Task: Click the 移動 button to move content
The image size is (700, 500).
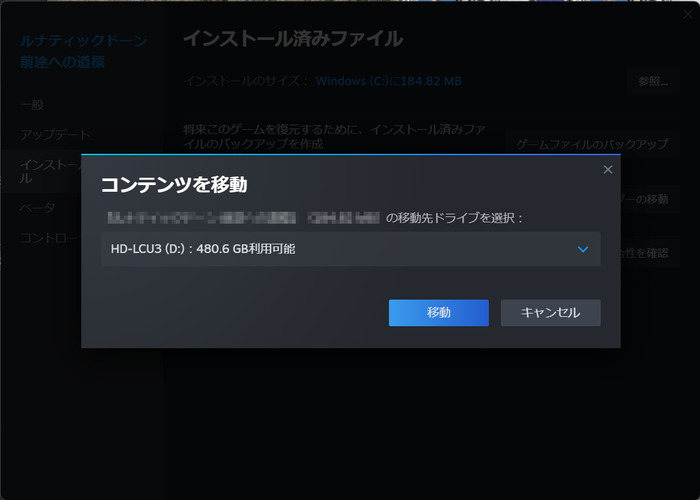Action: (x=438, y=312)
